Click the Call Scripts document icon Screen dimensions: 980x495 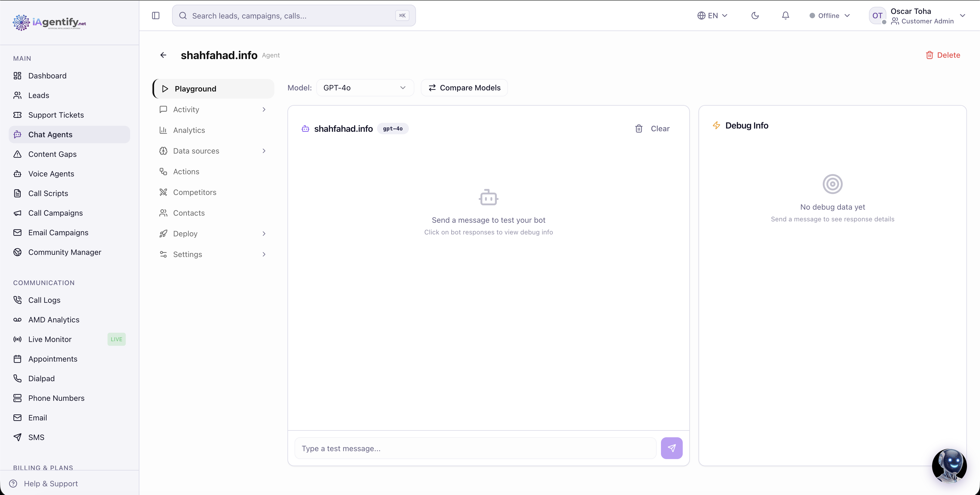[x=17, y=193]
